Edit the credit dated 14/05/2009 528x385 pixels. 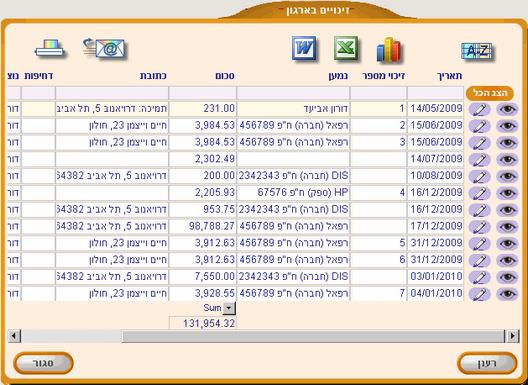480,109
